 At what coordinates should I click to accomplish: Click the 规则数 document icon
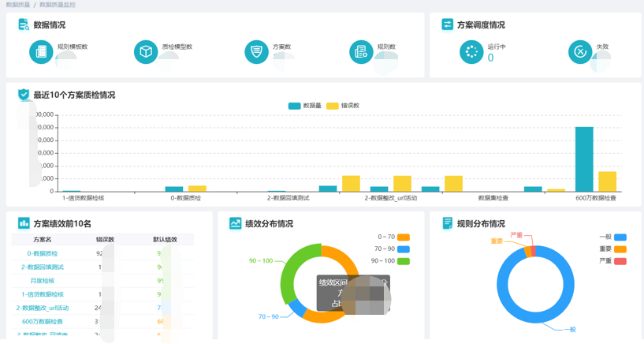click(361, 52)
